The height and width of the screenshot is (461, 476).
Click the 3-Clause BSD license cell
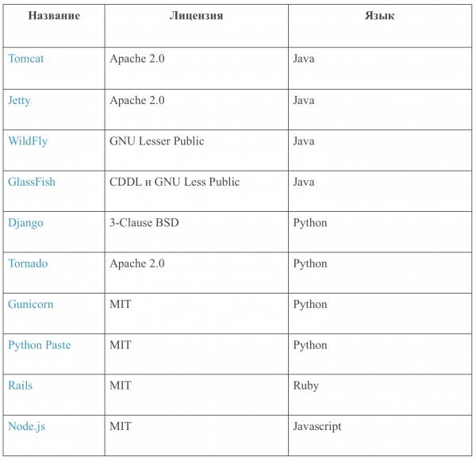pyautogui.click(x=144, y=223)
